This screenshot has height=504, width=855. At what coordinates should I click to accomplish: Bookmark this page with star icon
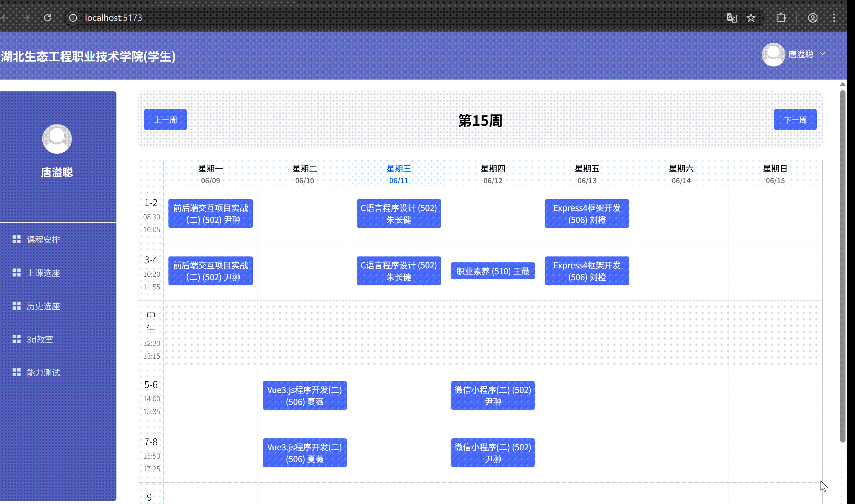click(x=751, y=18)
